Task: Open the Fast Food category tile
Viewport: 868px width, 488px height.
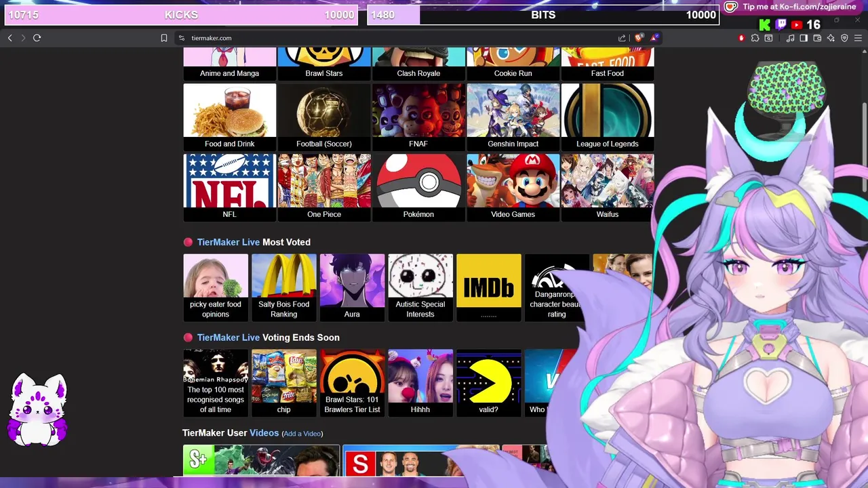Action: pos(608,64)
